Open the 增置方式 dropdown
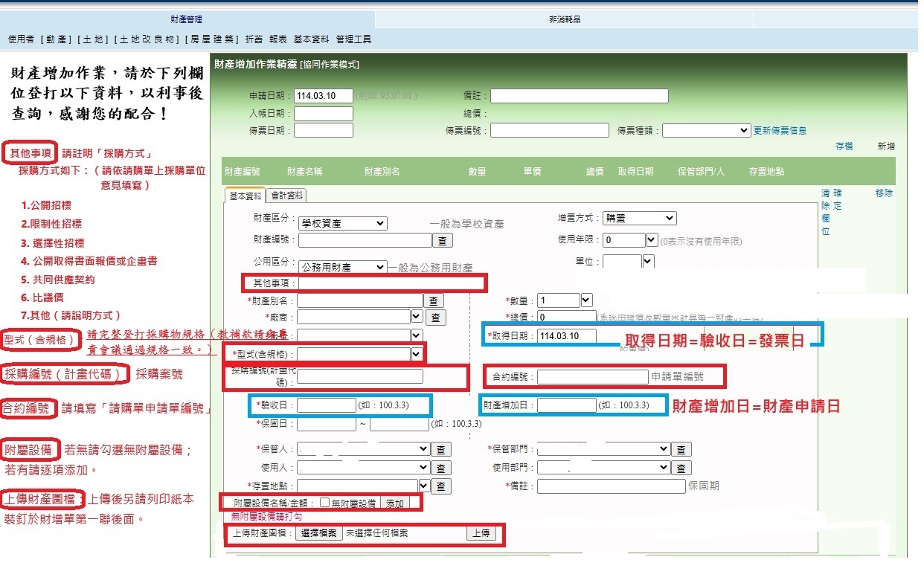Viewport: 924px width, 586px height. click(639, 218)
